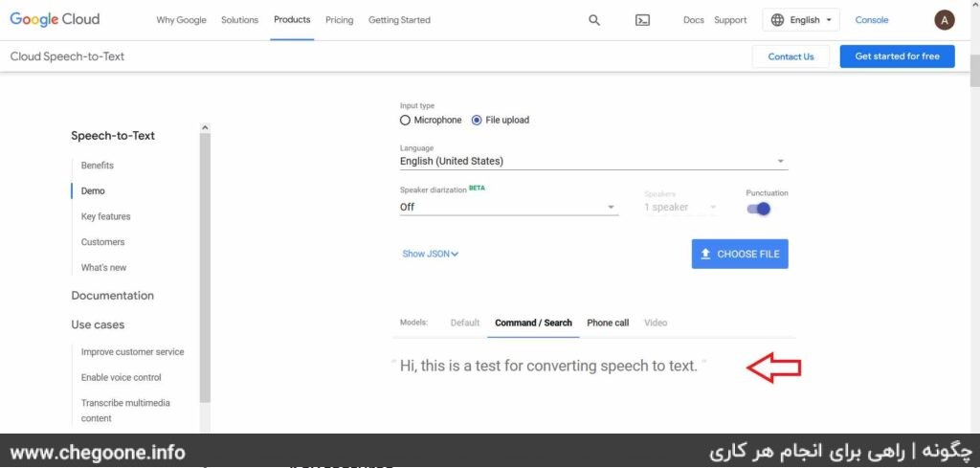Click the Contact Us button
Viewport: 980px width, 468px height.
click(791, 56)
